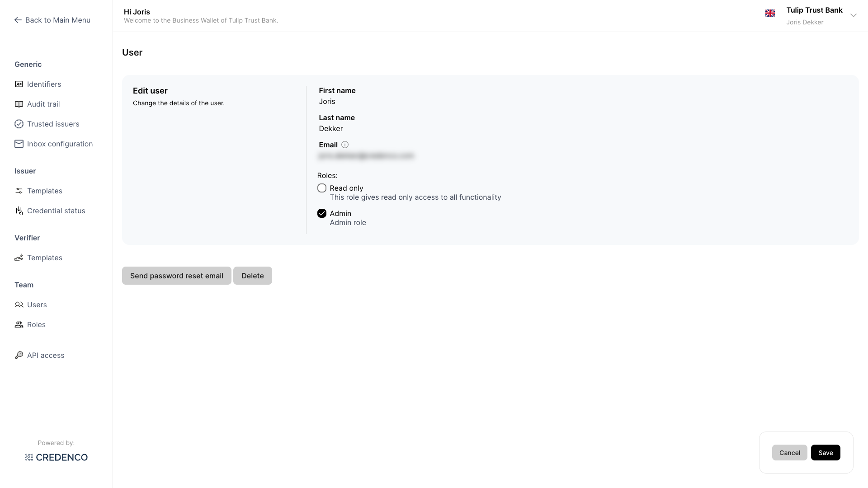Open the Users menu item
Screen dimensions: 868x488
coord(37,305)
